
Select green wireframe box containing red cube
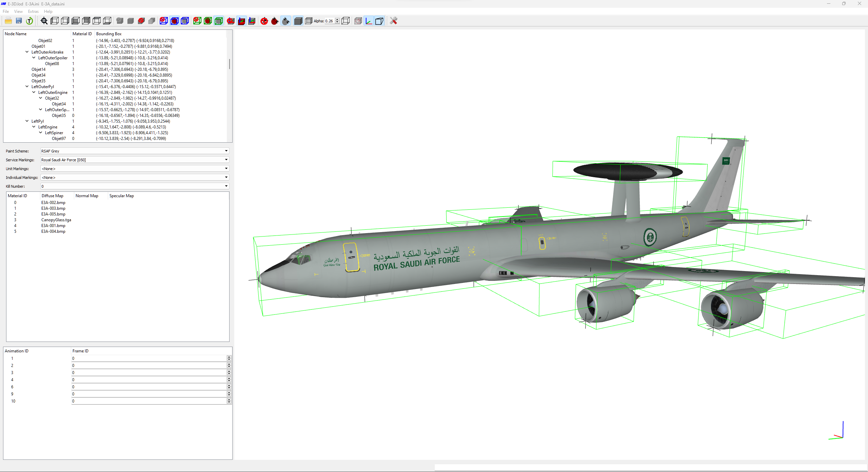pyautogui.click(x=208, y=21)
